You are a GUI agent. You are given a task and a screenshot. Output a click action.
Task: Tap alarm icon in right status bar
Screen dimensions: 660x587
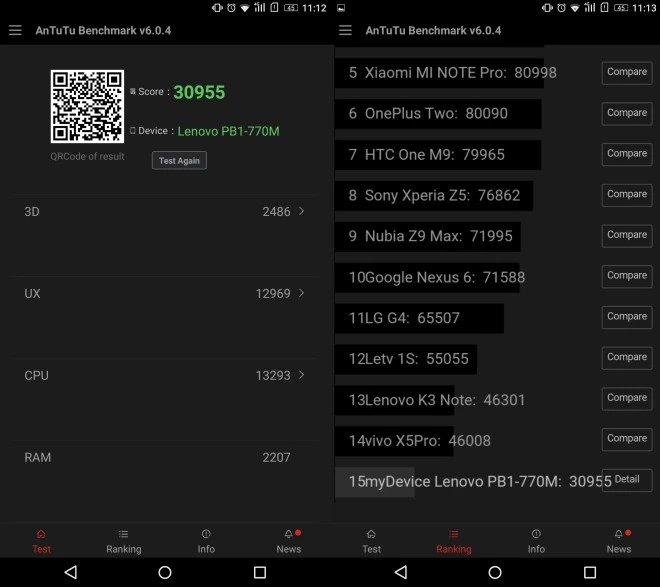coord(561,8)
